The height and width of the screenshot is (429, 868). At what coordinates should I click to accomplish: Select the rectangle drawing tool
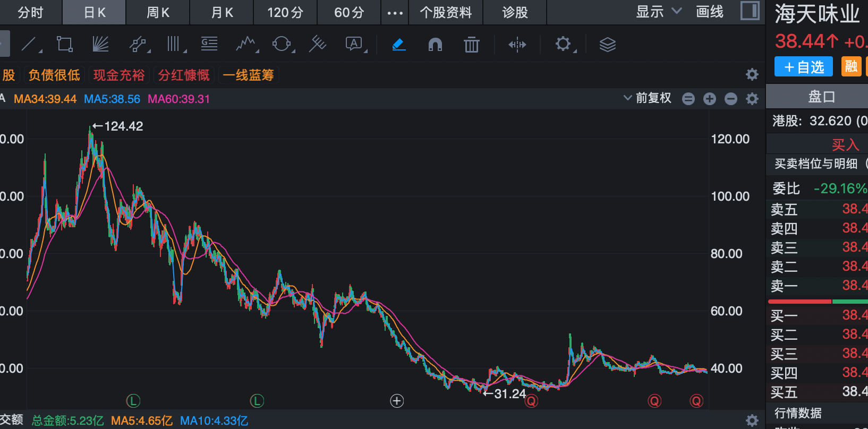pos(65,44)
